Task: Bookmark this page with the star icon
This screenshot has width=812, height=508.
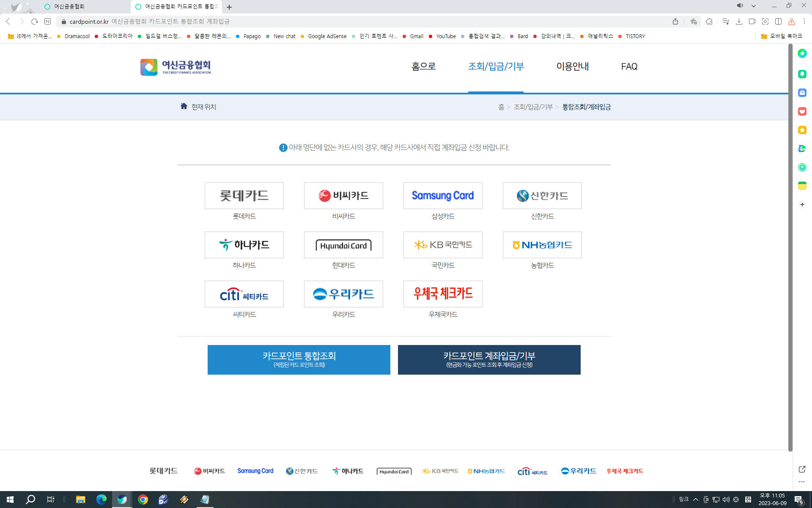Action: pos(694,22)
